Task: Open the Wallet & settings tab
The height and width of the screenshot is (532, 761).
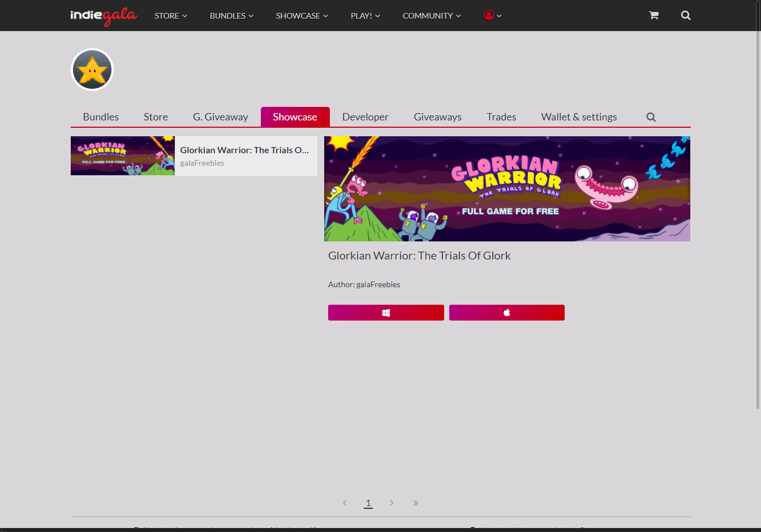Action: click(x=579, y=117)
